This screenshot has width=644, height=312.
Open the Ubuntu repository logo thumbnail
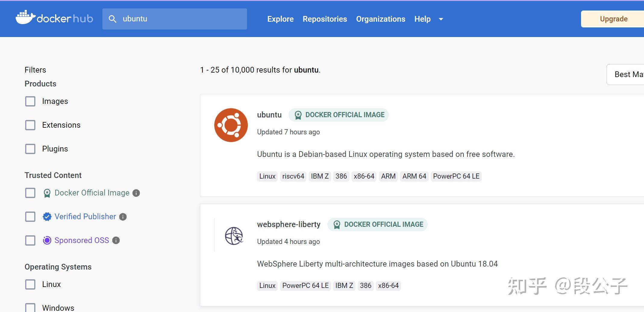[231, 125]
